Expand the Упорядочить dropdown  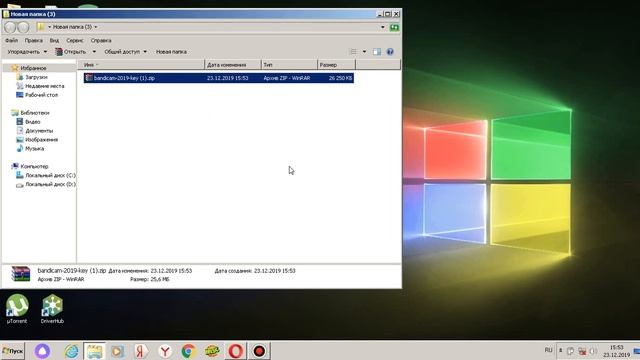27,52
